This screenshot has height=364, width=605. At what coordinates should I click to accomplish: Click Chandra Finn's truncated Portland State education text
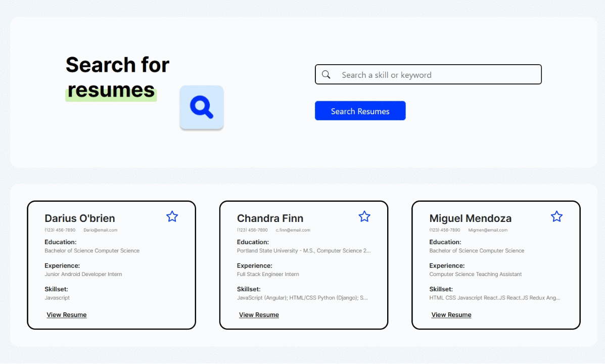(304, 251)
